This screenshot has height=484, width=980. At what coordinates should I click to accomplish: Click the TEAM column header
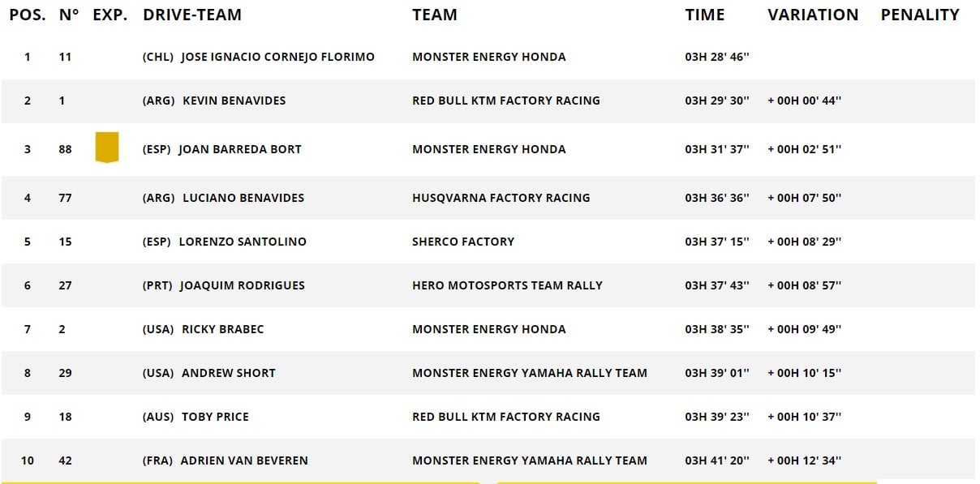point(435,15)
